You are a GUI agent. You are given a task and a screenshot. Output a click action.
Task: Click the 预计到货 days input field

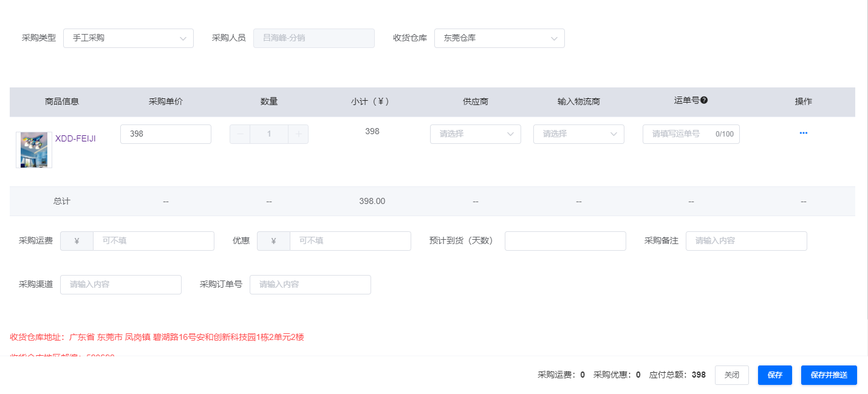(565, 241)
